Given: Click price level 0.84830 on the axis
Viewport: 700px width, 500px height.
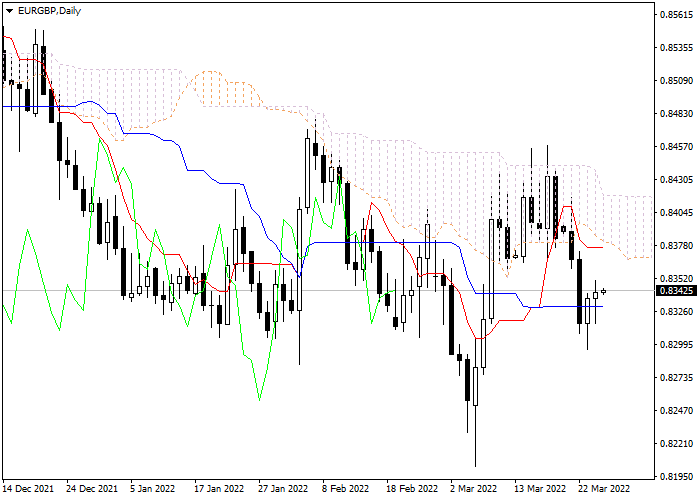Looking at the screenshot, I should 676,114.
